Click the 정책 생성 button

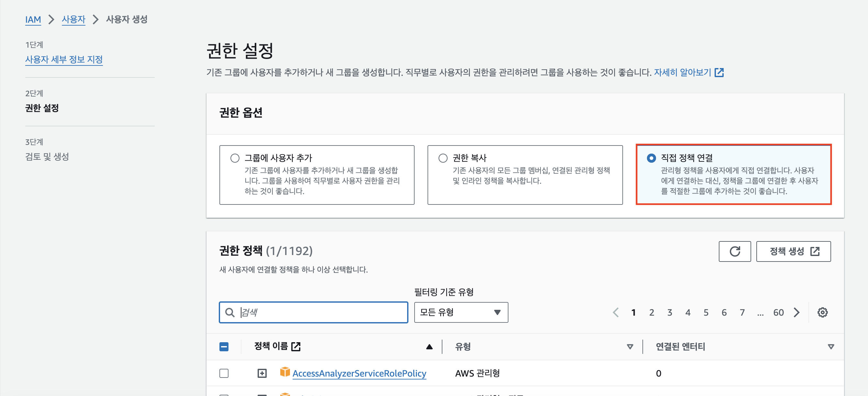793,251
